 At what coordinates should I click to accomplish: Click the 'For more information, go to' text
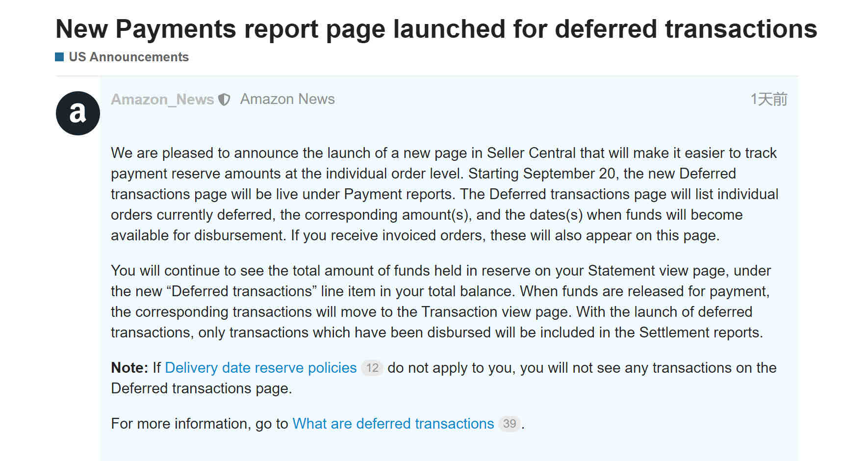point(200,424)
